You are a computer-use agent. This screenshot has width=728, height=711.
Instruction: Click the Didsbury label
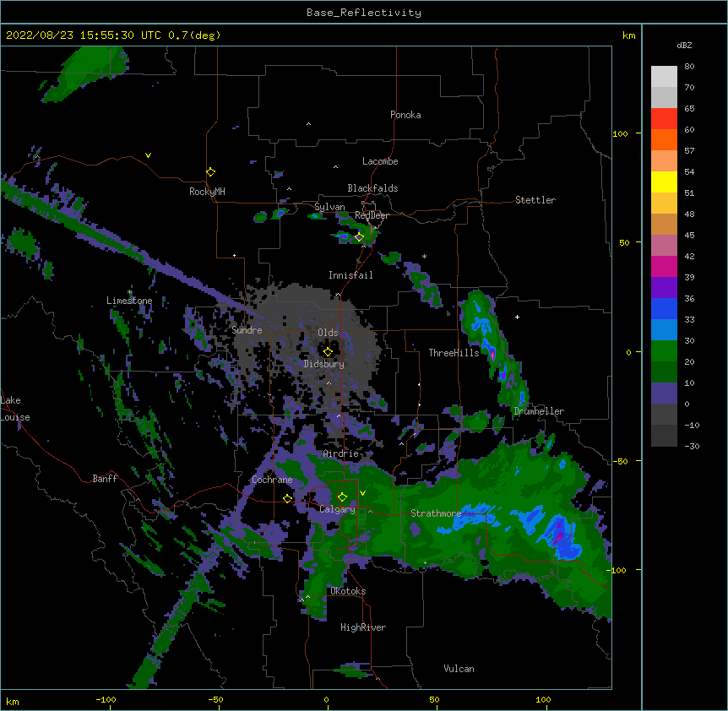324,364
